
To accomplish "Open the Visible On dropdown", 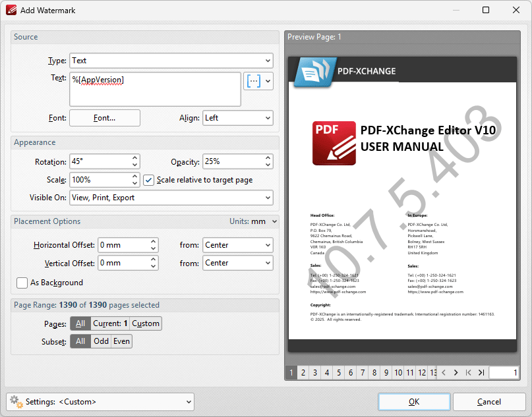I will (x=171, y=198).
